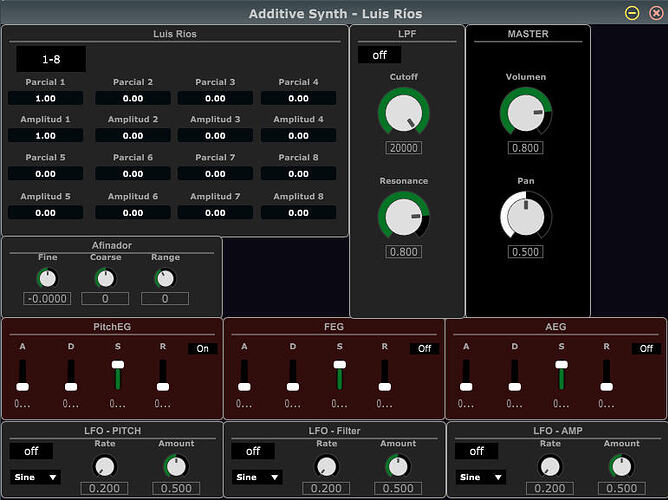The width and height of the screenshot is (668, 500).
Task: Click the LFO - AMP Rate knob
Action: (x=550, y=466)
